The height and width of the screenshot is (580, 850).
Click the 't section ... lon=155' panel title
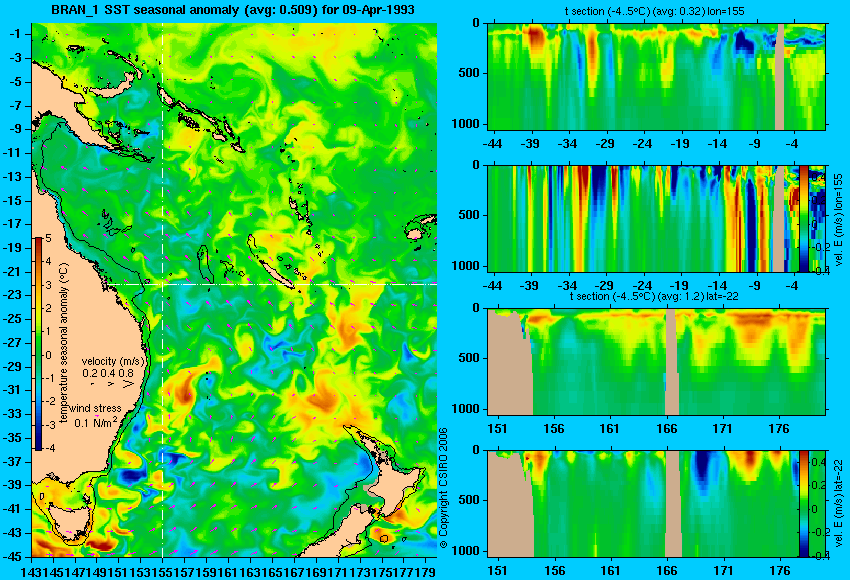(654, 11)
